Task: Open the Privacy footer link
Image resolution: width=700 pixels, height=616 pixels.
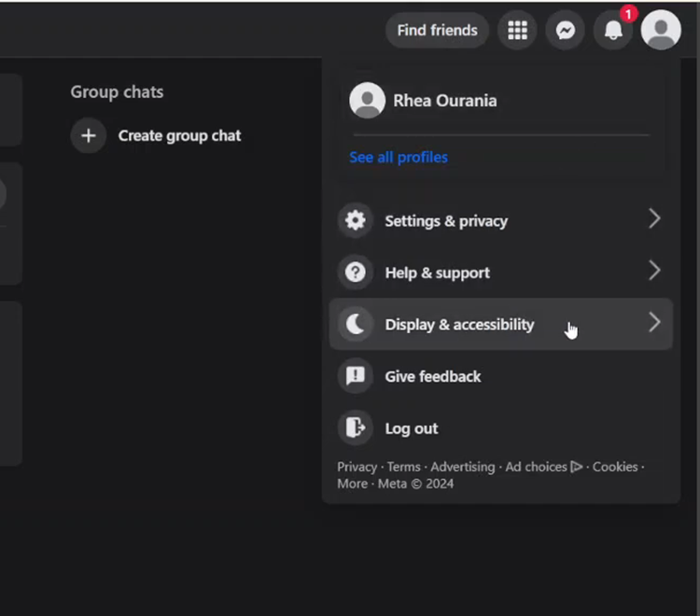Action: coord(357,467)
